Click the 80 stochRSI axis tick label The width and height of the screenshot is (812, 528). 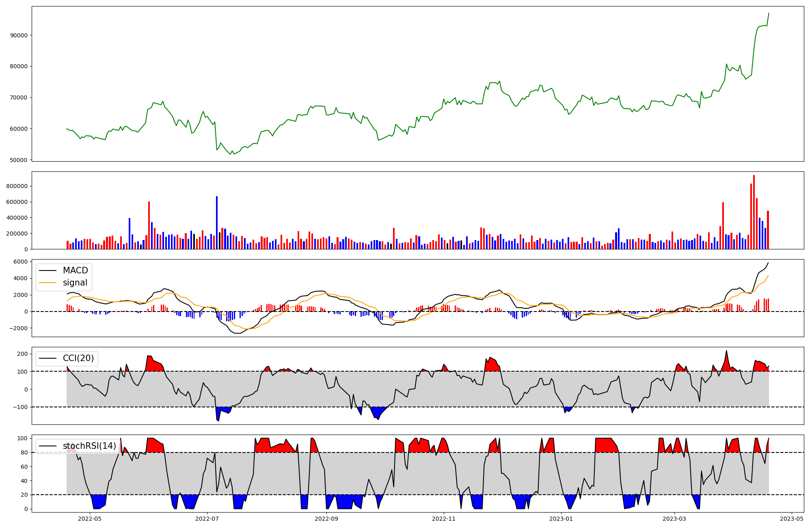tap(25, 452)
